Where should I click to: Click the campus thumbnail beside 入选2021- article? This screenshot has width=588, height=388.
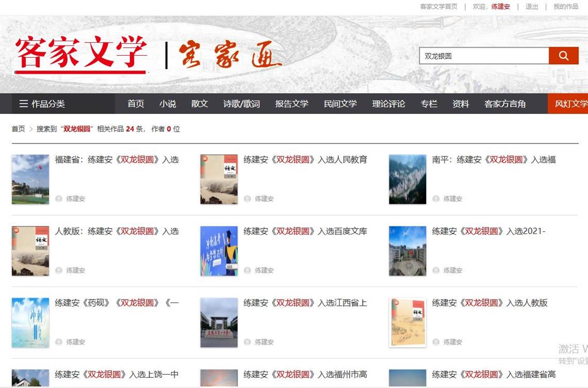click(408, 251)
